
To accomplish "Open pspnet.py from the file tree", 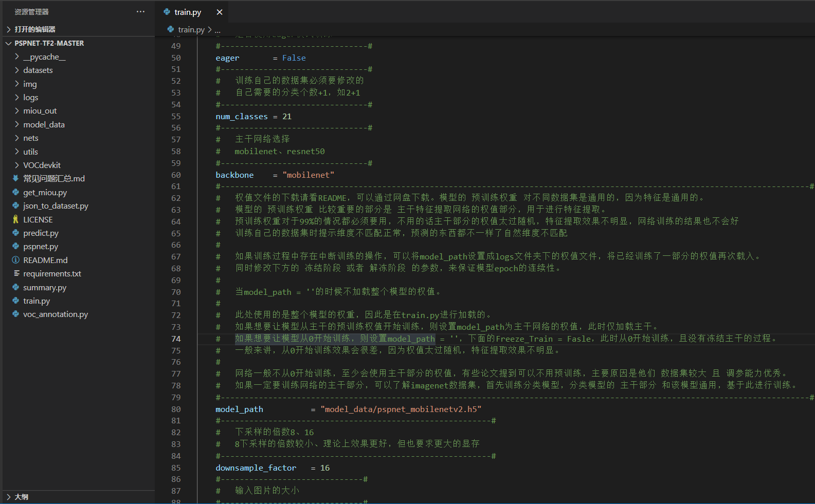I will (41, 247).
